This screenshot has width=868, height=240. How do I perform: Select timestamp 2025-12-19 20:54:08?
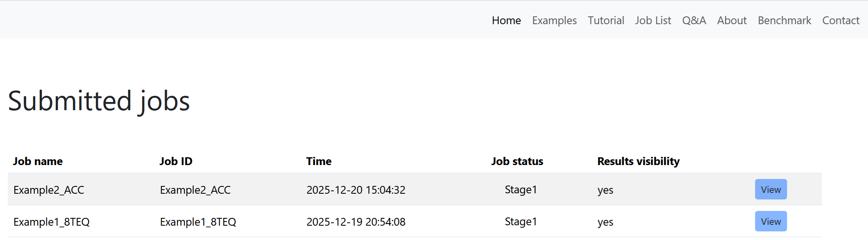click(x=356, y=222)
